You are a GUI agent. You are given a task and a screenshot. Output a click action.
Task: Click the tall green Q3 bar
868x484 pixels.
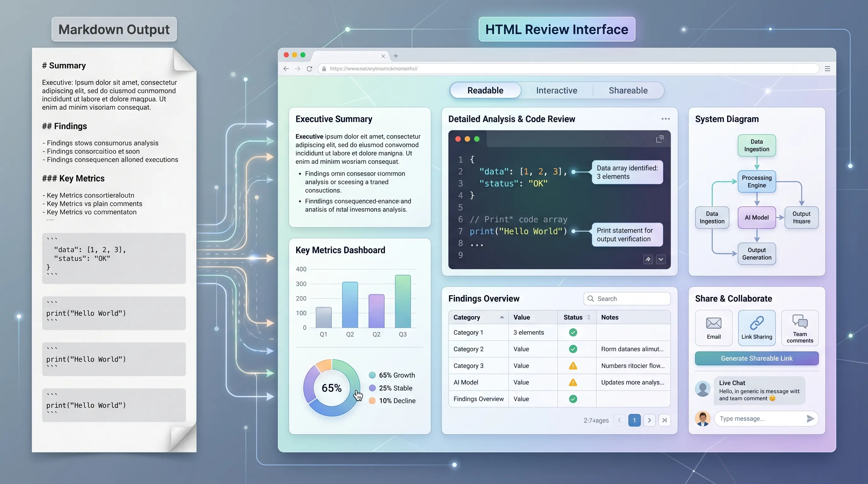[403, 301]
